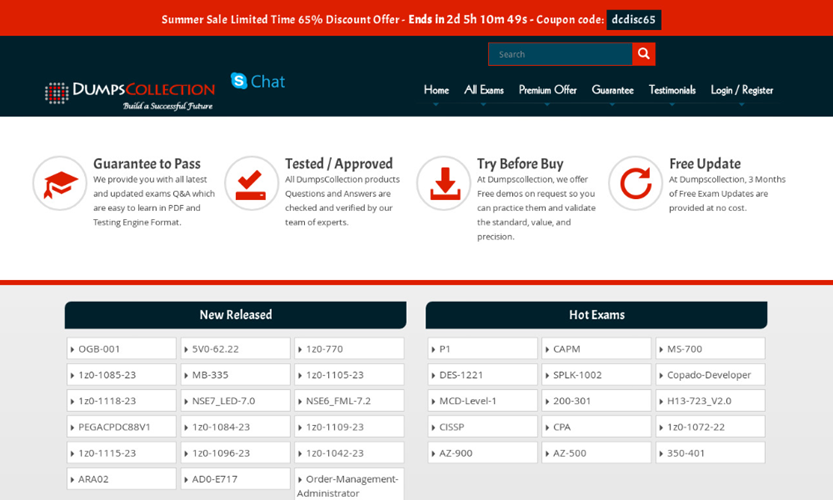
Task: Open the MS-700 hot exam link
Action: pos(710,349)
